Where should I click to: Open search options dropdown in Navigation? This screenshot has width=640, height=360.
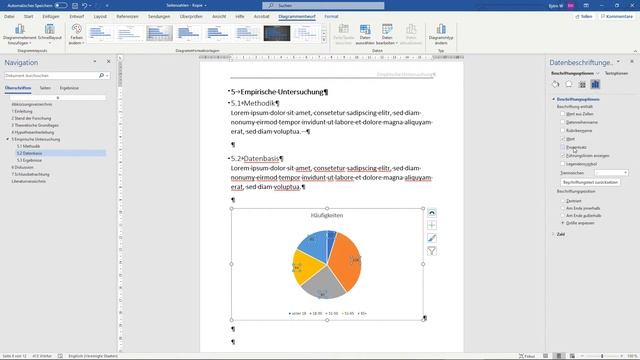(x=107, y=76)
